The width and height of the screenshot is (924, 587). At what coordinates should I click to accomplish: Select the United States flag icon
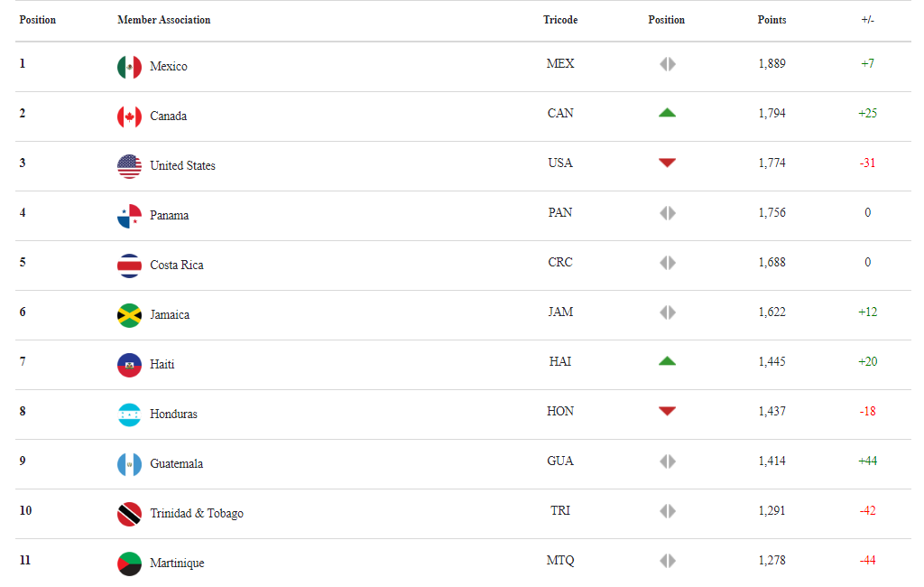pos(129,166)
